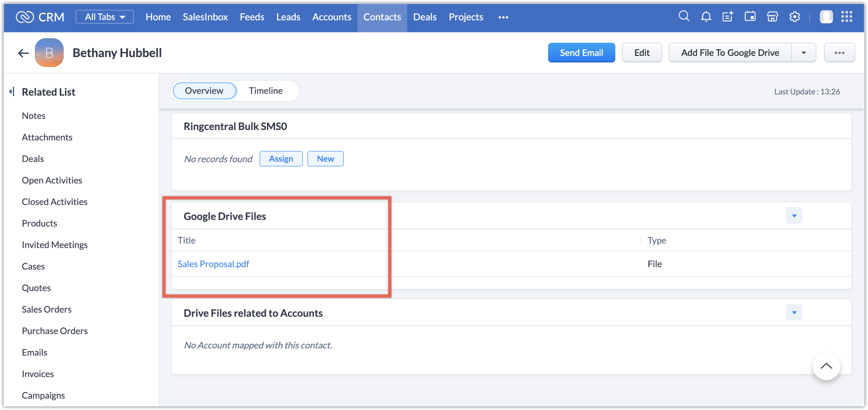This screenshot has height=410, width=868.
Task: Open the All Tabs dropdown
Action: click(x=105, y=17)
